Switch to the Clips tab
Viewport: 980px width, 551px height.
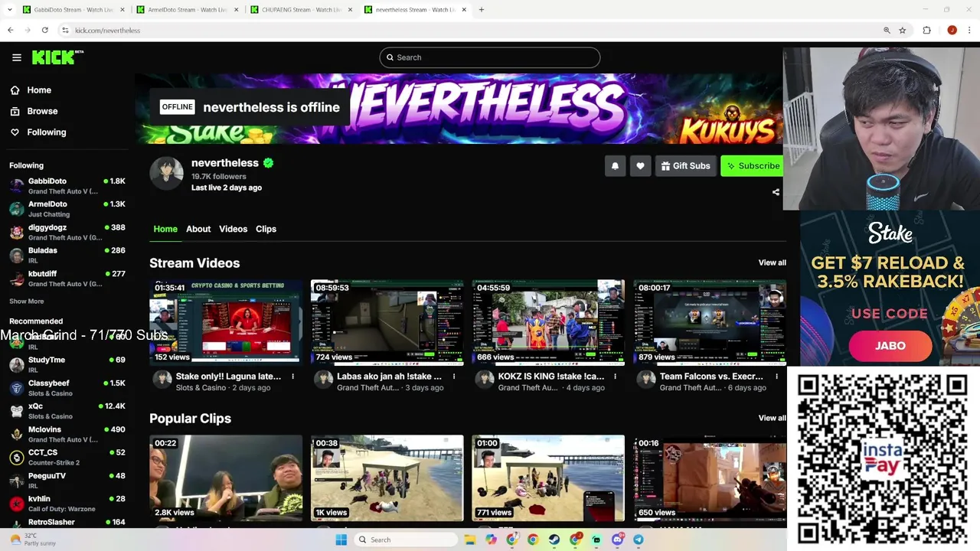click(266, 229)
